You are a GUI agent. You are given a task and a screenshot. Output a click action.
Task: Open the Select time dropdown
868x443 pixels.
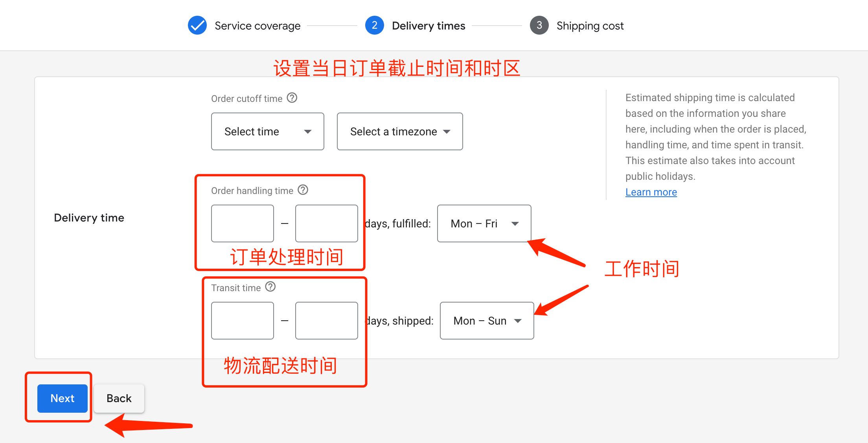[267, 131]
